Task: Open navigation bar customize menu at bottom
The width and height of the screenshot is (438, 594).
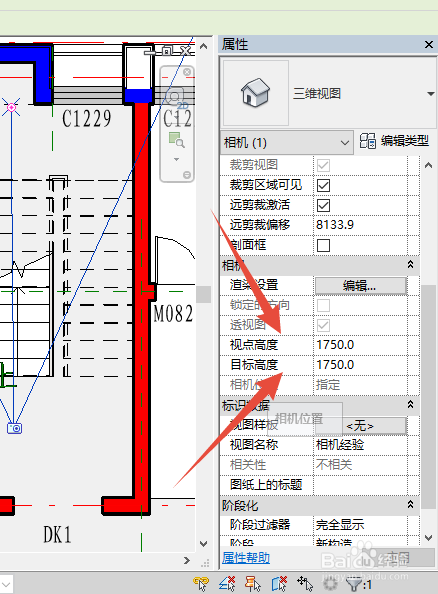Action: click(187, 175)
